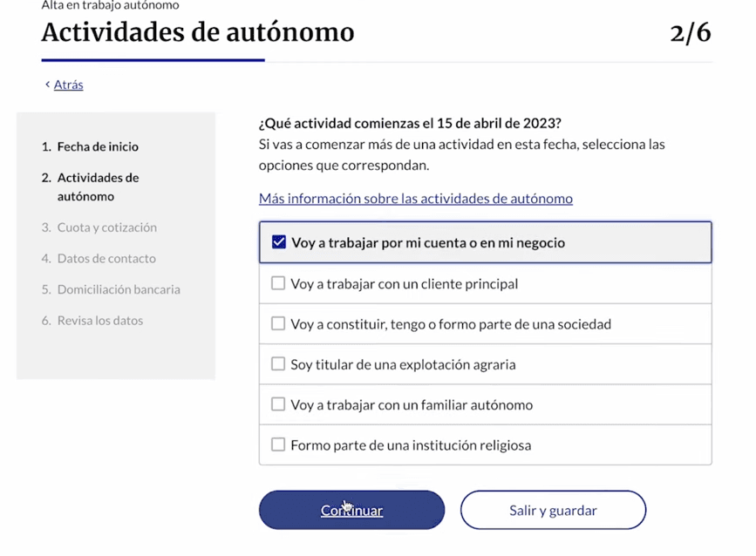Click the 'Actividades de autónomo' page heading
The image size is (756, 556).
[198, 32]
